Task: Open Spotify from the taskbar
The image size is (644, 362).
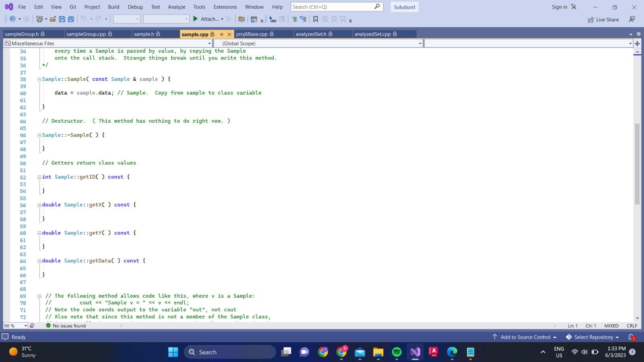Action: coord(396,352)
